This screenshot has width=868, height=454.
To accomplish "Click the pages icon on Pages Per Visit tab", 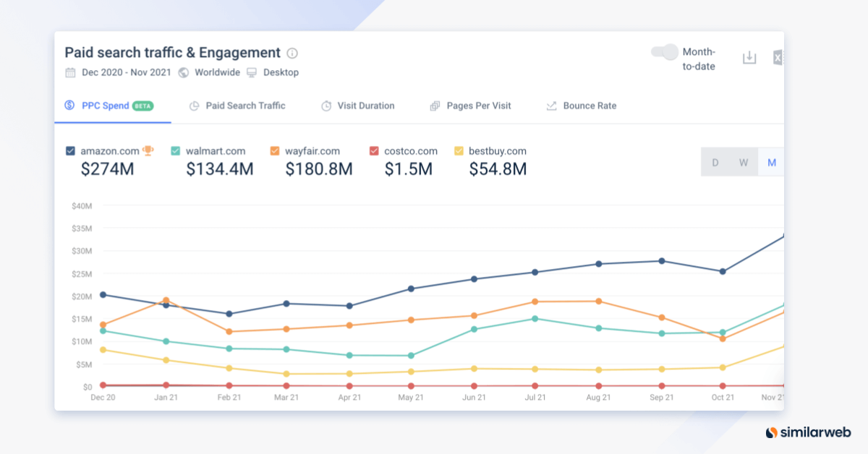I will [435, 106].
